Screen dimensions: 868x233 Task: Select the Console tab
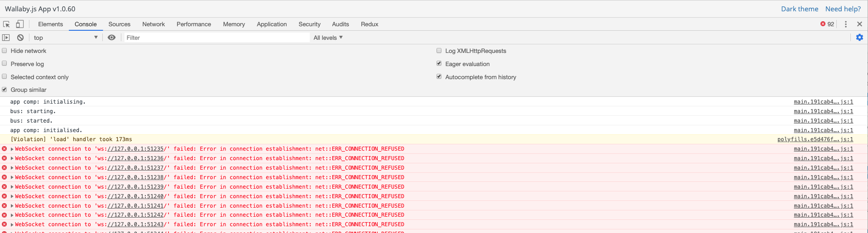click(x=86, y=24)
